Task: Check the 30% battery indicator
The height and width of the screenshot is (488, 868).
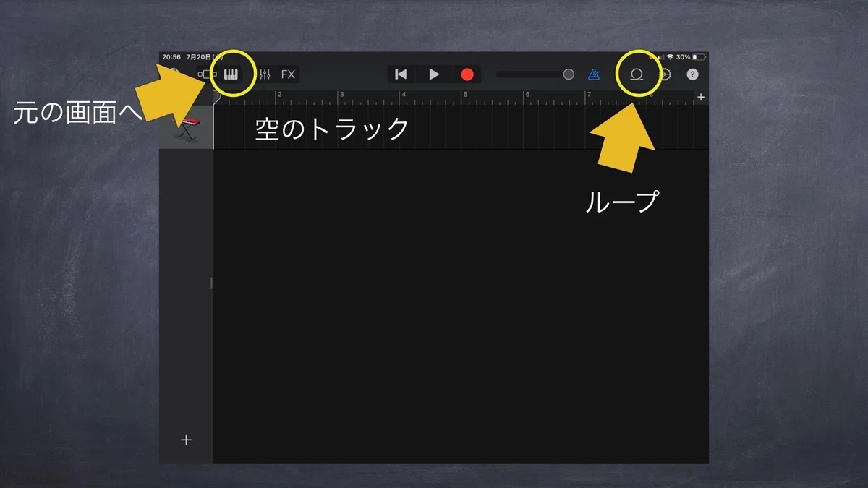Action: pyautogui.click(x=689, y=56)
